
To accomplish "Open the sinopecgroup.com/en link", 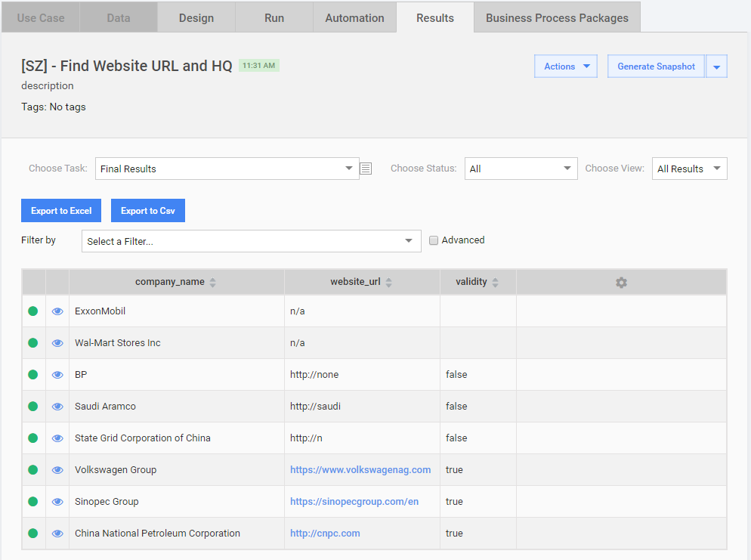I will point(354,502).
